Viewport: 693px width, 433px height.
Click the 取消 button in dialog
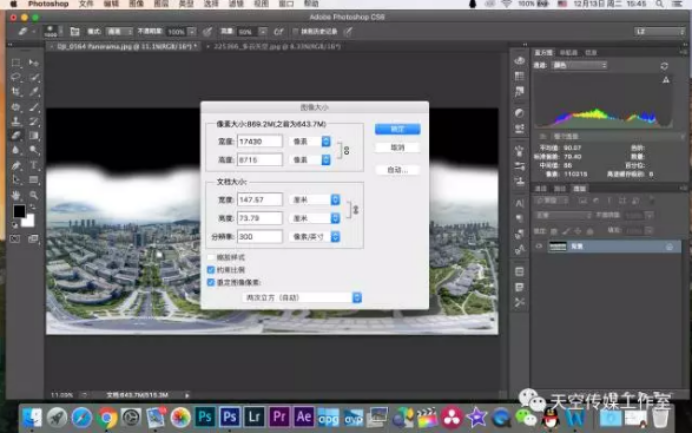point(397,147)
